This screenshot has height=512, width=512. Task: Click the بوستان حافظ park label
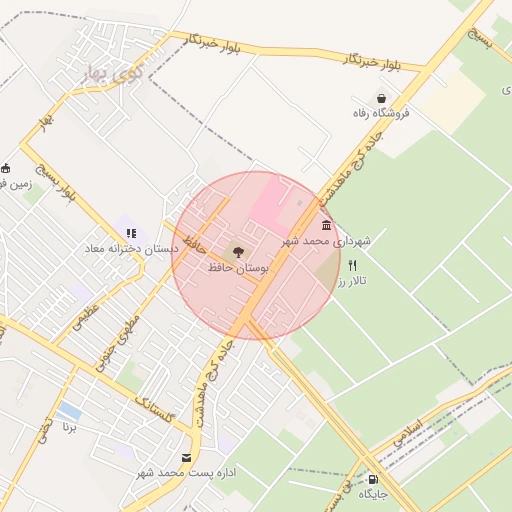click(238, 268)
